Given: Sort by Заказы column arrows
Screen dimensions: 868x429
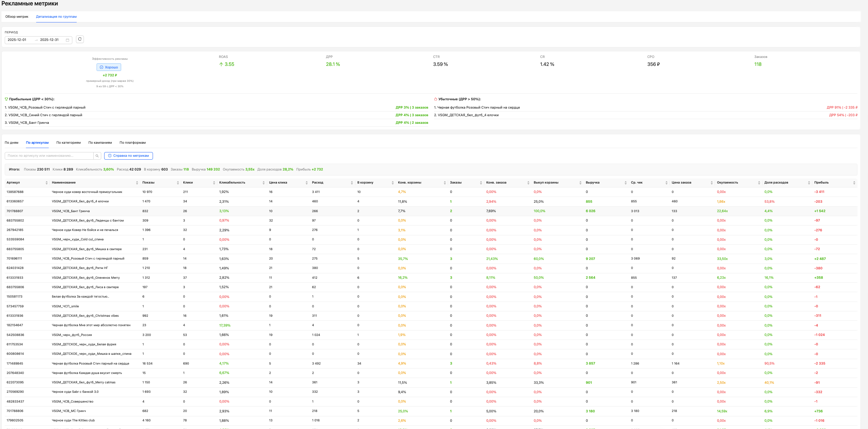Looking at the screenshot, I should (481, 183).
